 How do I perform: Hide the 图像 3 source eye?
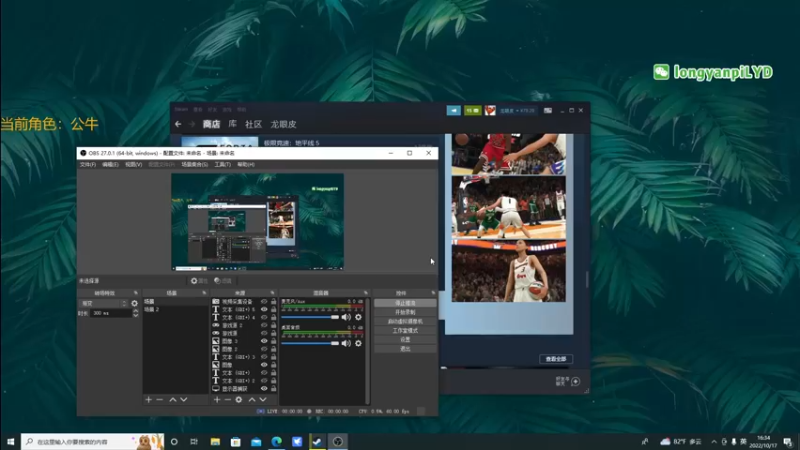click(x=264, y=341)
